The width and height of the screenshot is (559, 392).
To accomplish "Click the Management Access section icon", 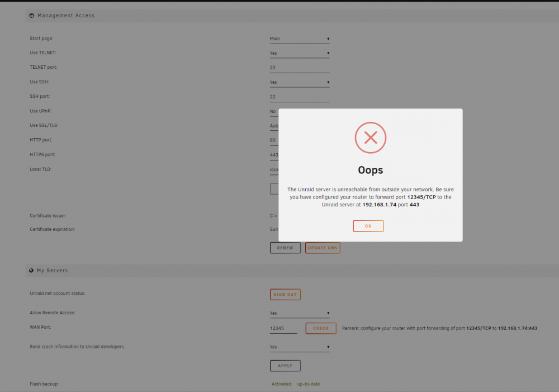I will pos(32,15).
